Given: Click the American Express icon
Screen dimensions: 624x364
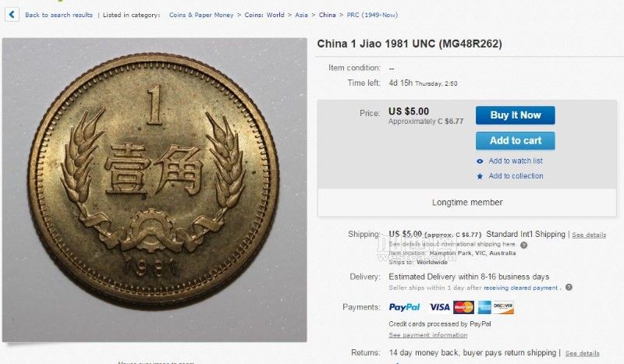Looking at the screenshot, I should [484, 307].
